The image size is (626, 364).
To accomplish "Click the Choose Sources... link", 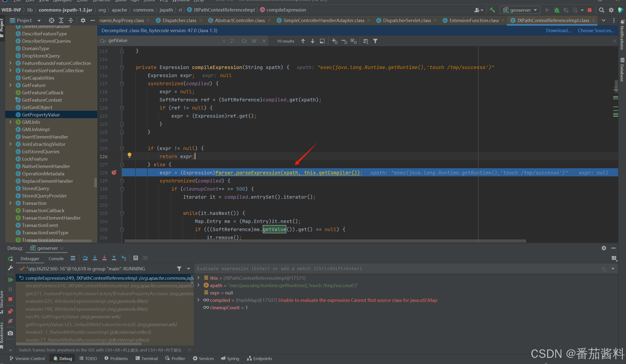I will click(596, 30).
